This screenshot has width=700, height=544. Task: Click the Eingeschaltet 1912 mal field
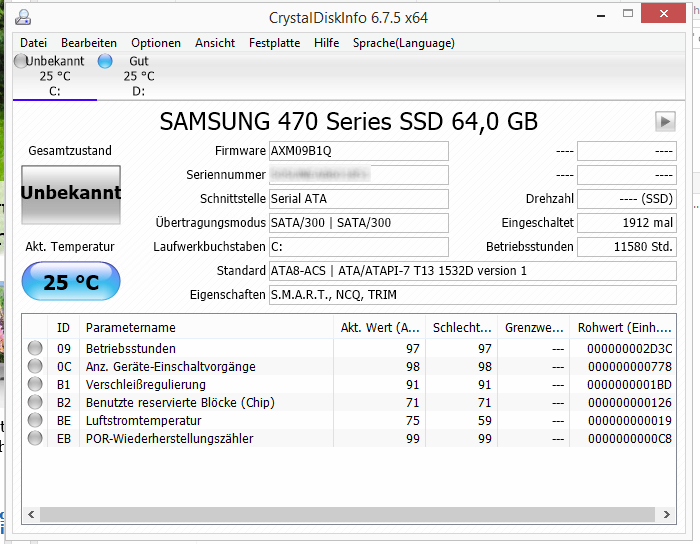pyautogui.click(x=627, y=223)
